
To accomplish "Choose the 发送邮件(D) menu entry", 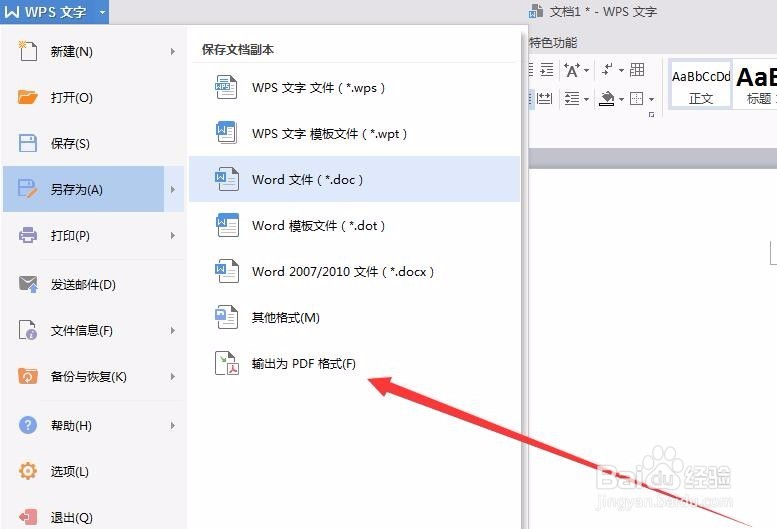I will 93,284.
